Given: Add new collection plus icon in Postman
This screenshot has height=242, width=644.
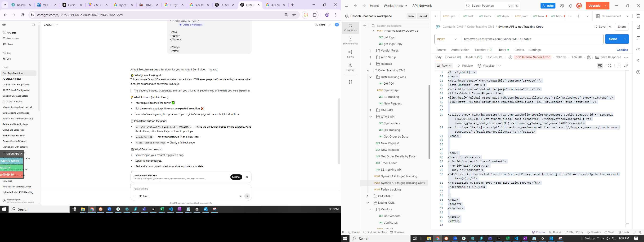Looking at the screenshot, I should point(365,26).
